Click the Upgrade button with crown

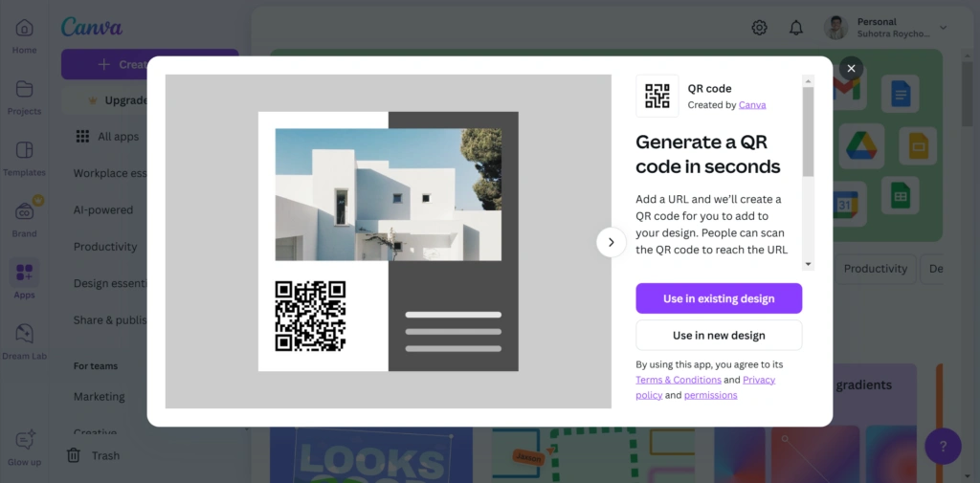click(x=106, y=100)
